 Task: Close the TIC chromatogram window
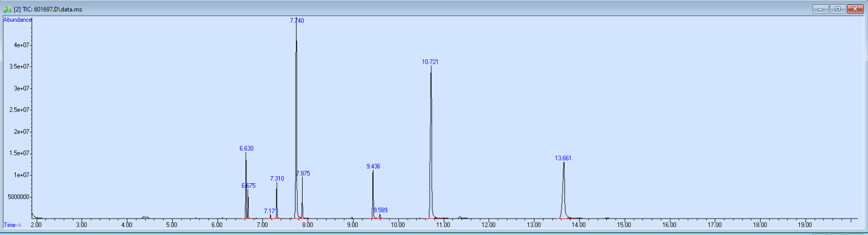[855, 9]
